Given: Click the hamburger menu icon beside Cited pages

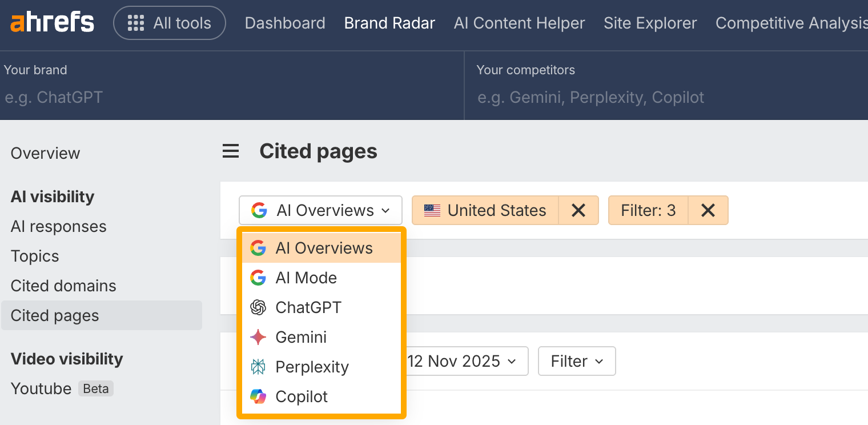Looking at the screenshot, I should 231,151.
